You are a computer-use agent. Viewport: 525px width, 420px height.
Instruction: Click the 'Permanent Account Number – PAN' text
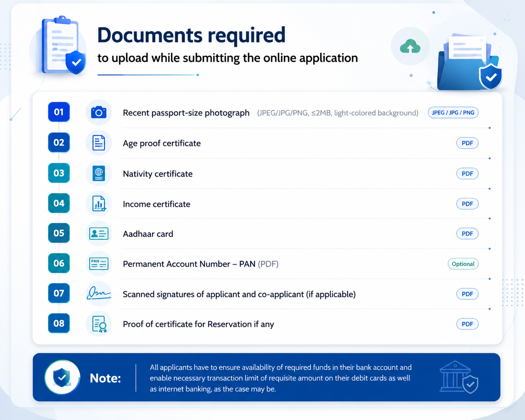click(x=189, y=264)
